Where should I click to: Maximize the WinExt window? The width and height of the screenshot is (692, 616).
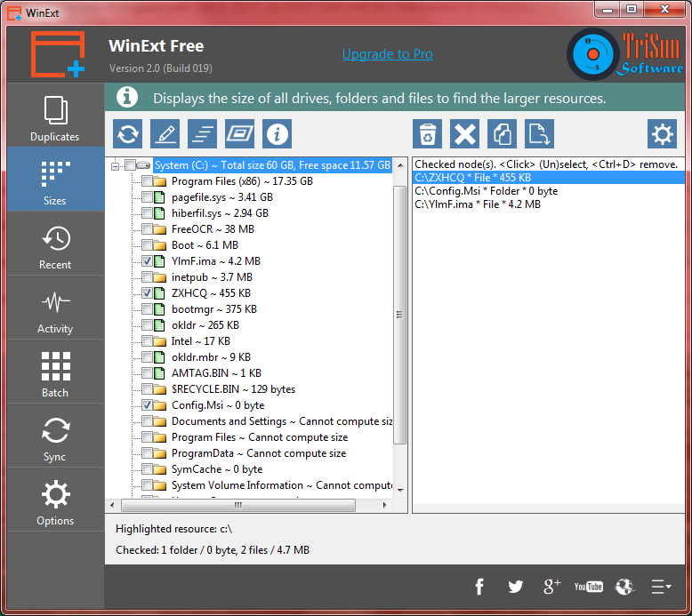click(632, 9)
